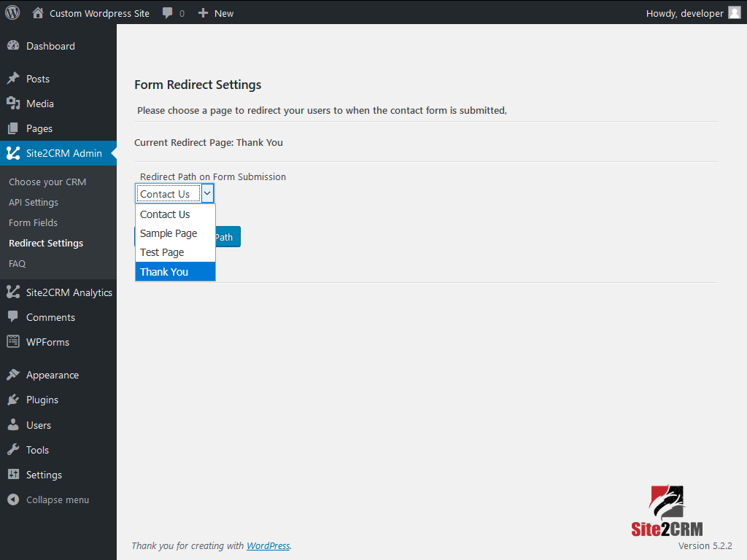The height and width of the screenshot is (560, 747).
Task: Open Posts label in sidebar
Action: click(x=38, y=79)
